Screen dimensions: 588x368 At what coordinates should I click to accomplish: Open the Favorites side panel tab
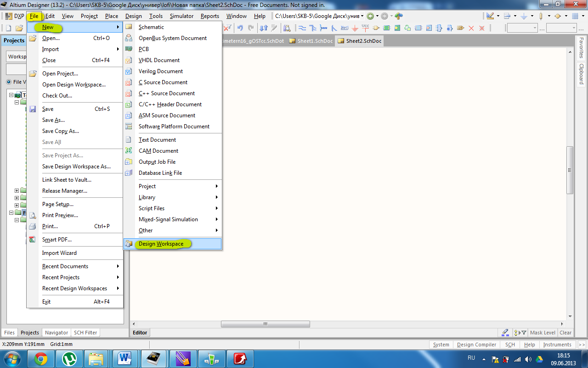582,47
